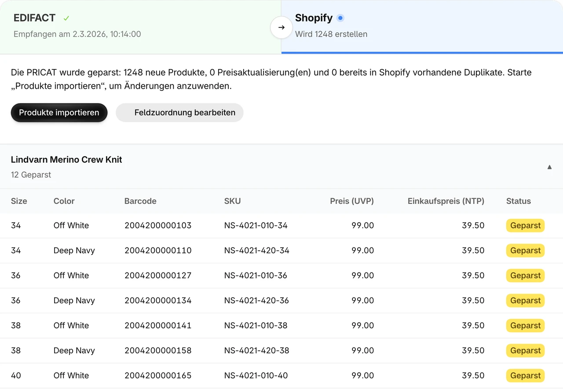
Task: Click the 12 Geparst count label
Action: pyautogui.click(x=31, y=175)
